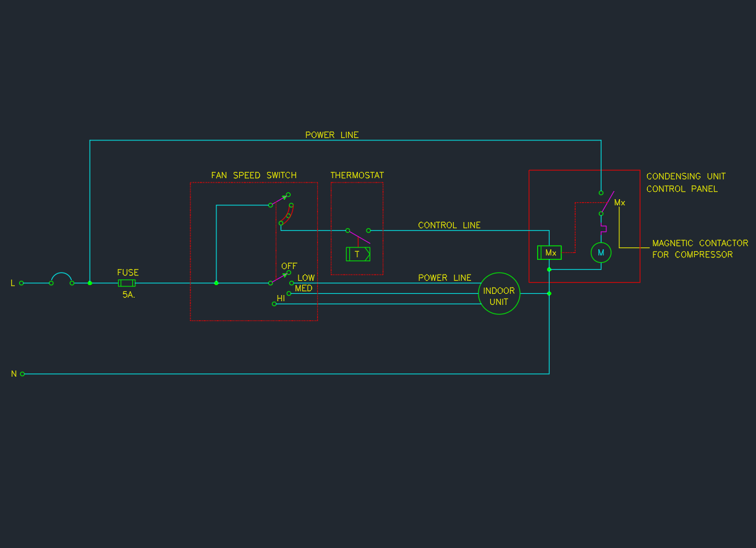Click the MAGNETIC CONTACTOR text
Viewport: 756px width, 548px height.
click(700, 243)
